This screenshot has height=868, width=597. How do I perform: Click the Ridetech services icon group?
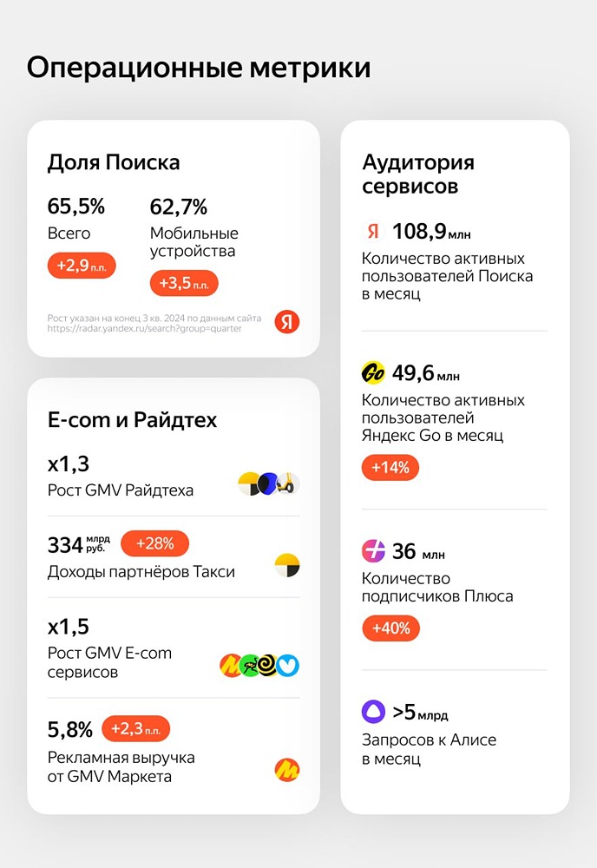coord(268,484)
